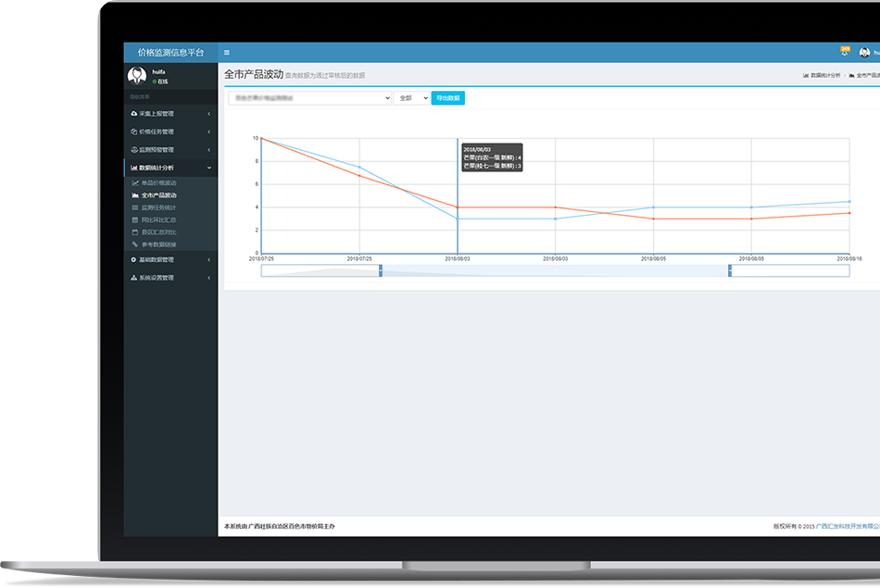This screenshot has height=588, width=880.
Task: Expand the 监测预警管理 chevron
Action: pos(208,150)
